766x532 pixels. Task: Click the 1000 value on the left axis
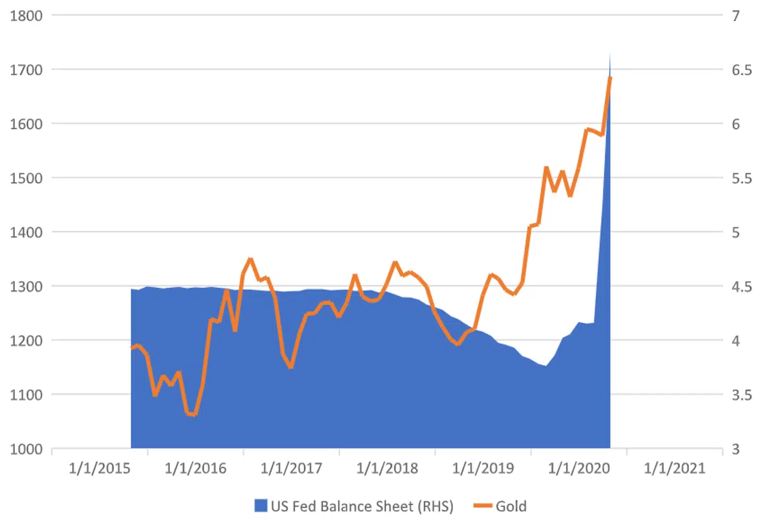click(x=26, y=449)
